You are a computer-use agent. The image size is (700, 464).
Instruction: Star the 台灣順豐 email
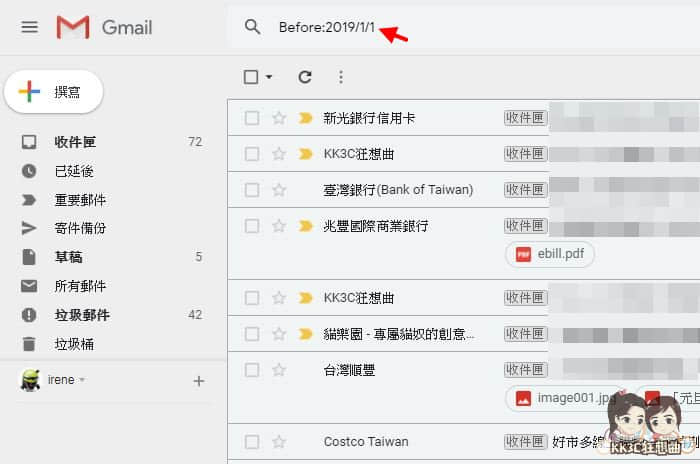279,370
